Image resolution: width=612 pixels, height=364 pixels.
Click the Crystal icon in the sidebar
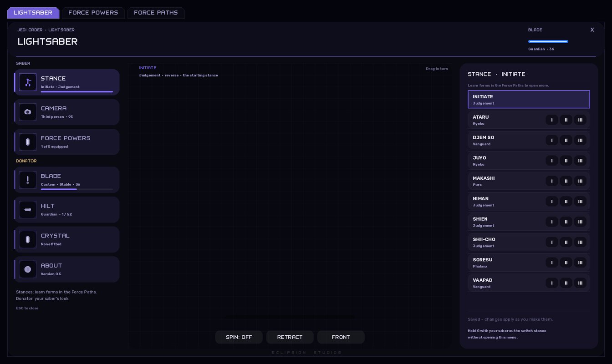click(x=28, y=239)
